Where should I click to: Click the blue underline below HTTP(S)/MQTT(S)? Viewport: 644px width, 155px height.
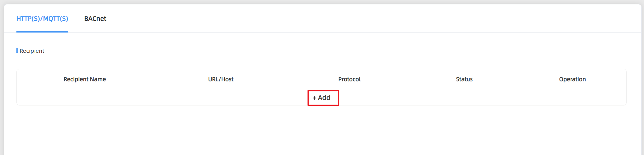(x=42, y=32)
